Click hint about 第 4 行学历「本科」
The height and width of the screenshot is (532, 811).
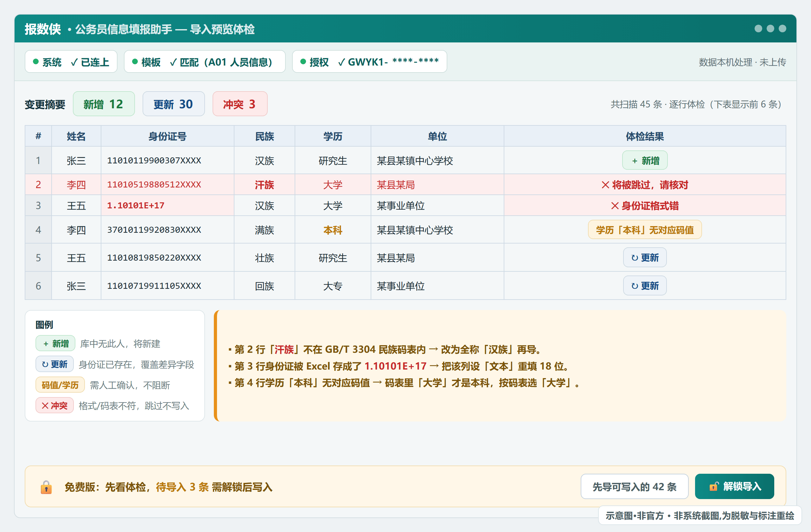tap(404, 383)
